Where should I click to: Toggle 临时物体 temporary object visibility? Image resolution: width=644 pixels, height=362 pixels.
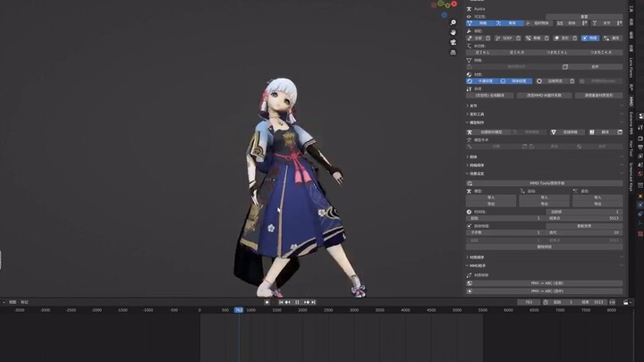[538, 23]
